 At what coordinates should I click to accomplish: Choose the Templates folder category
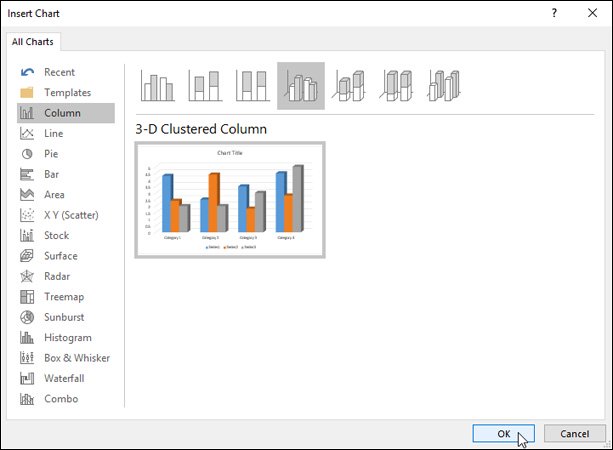[x=67, y=92]
